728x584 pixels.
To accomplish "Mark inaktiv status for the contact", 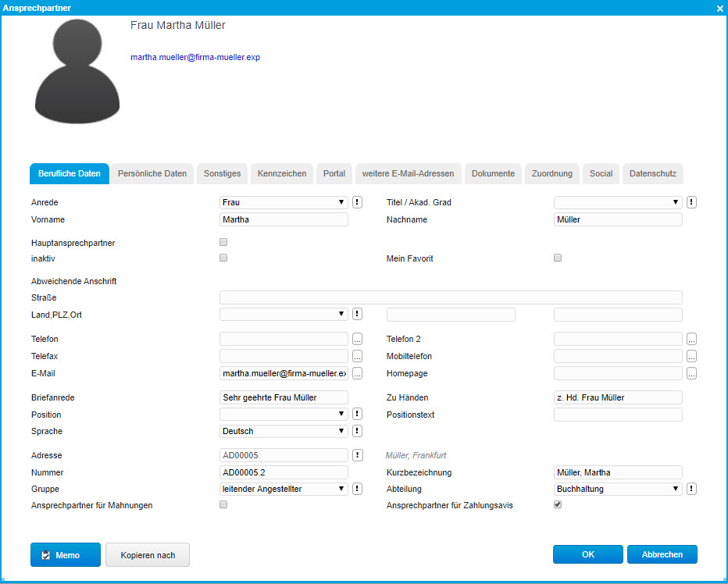I will [223, 257].
